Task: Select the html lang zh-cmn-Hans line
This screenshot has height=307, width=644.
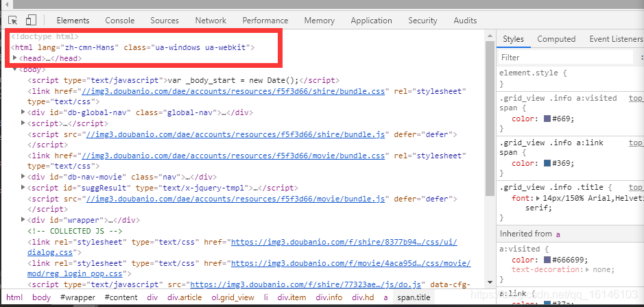Action: pos(132,47)
